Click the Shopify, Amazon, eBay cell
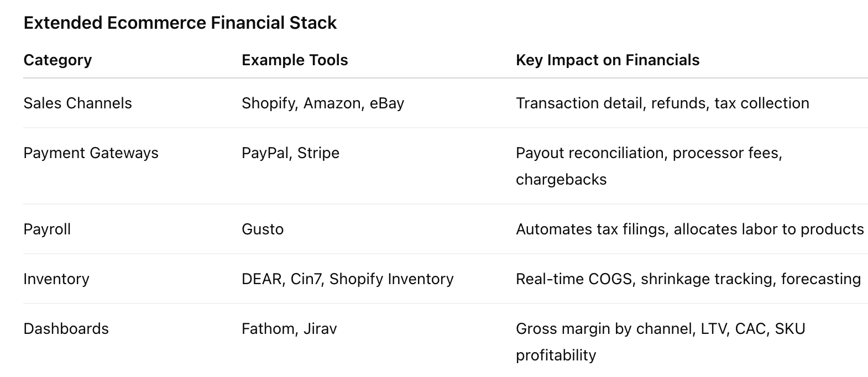Screen dimensions: 868x377 pos(322,103)
